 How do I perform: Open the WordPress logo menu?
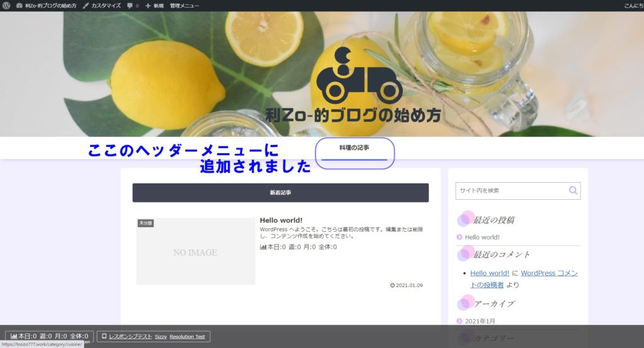pyautogui.click(x=6, y=6)
